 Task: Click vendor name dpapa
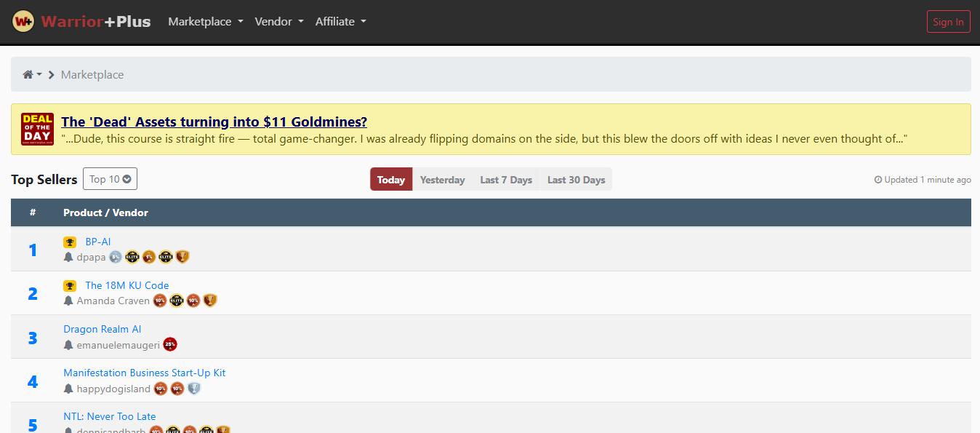click(x=91, y=257)
